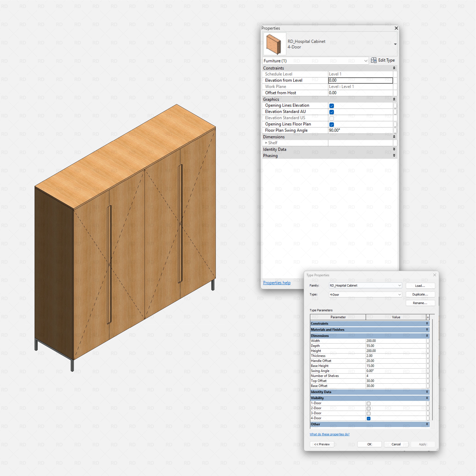The image size is (476, 476).
Task: Uncheck Opening Lines Elevation checkbox
Action: 332,106
